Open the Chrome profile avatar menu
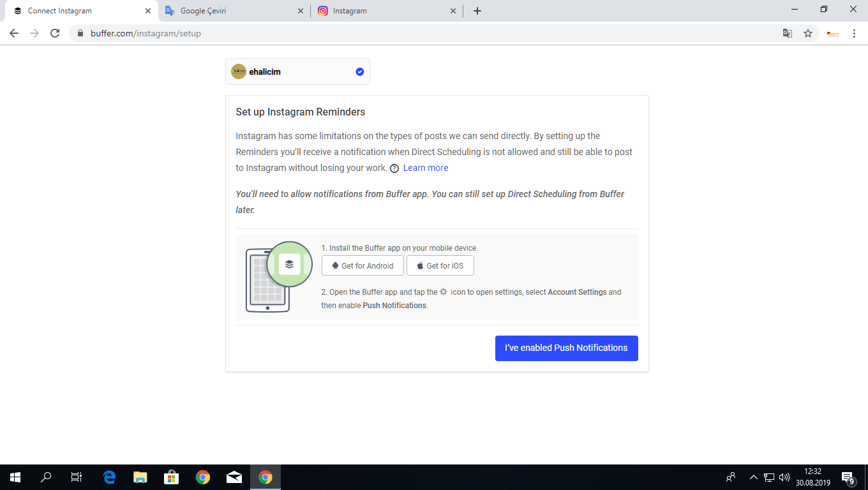 833,33
